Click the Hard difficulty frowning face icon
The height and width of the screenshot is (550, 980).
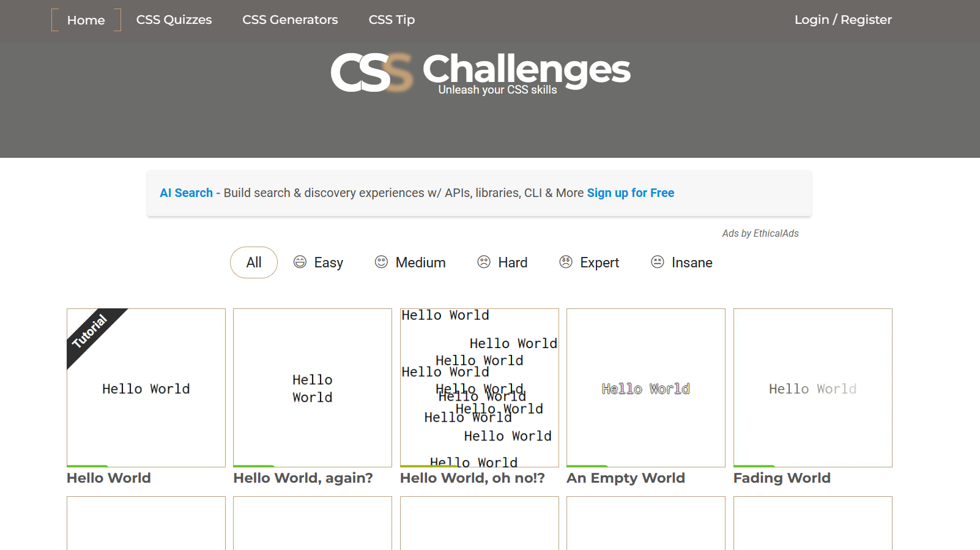(484, 262)
